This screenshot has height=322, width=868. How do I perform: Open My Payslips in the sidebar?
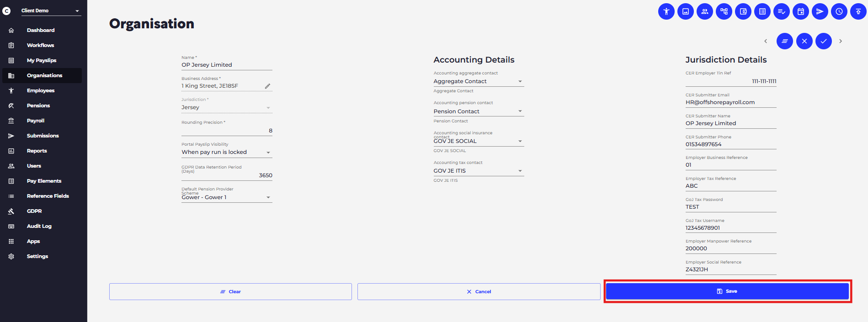[42, 60]
